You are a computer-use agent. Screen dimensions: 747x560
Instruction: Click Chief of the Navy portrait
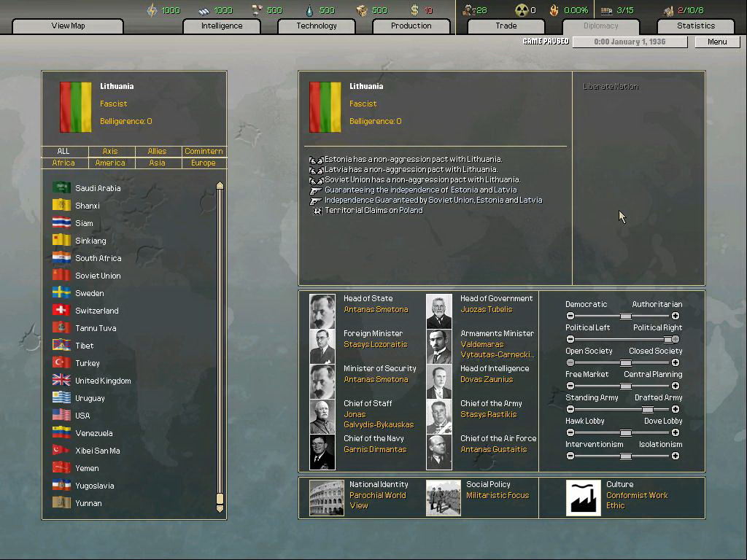coord(322,452)
